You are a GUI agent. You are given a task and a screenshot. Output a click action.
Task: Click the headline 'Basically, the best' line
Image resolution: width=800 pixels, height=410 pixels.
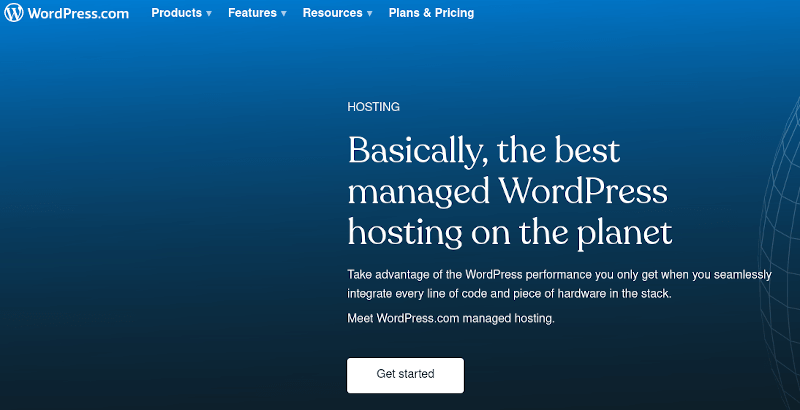484,151
